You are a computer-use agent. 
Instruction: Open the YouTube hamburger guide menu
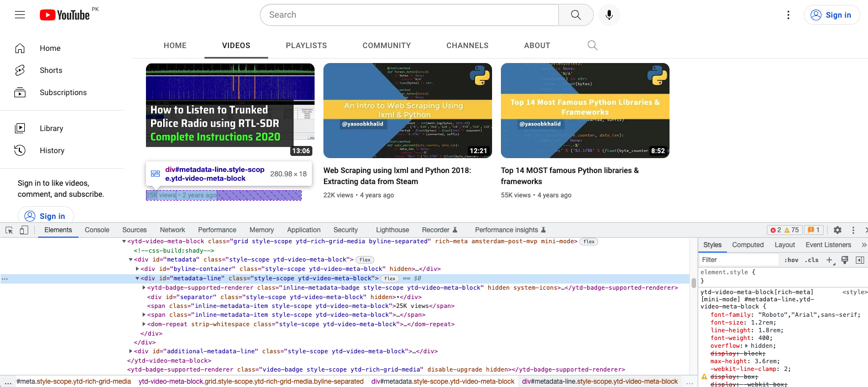pyautogui.click(x=20, y=15)
